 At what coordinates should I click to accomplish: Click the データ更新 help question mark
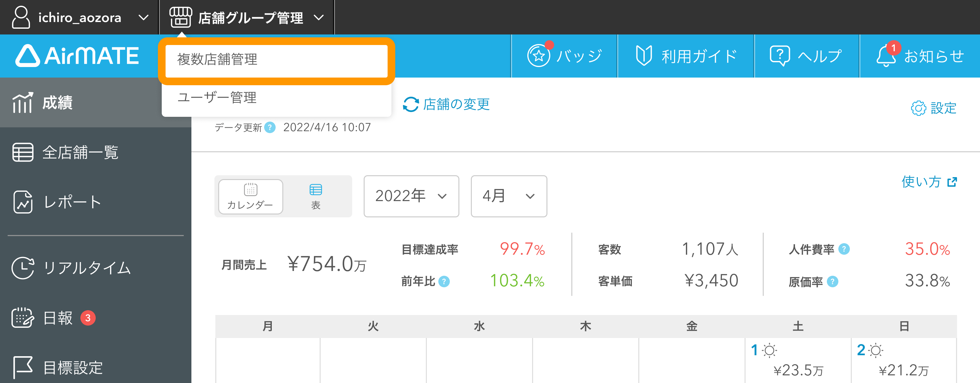[x=270, y=127]
